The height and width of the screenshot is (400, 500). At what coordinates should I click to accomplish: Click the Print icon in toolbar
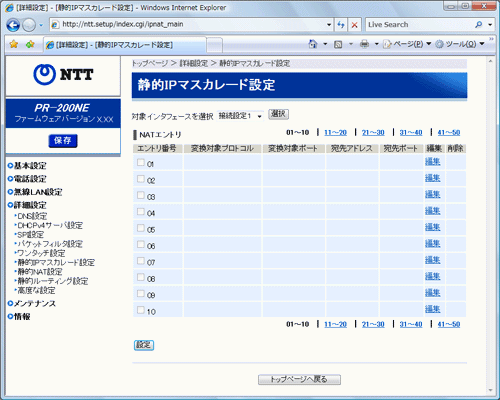(364, 44)
